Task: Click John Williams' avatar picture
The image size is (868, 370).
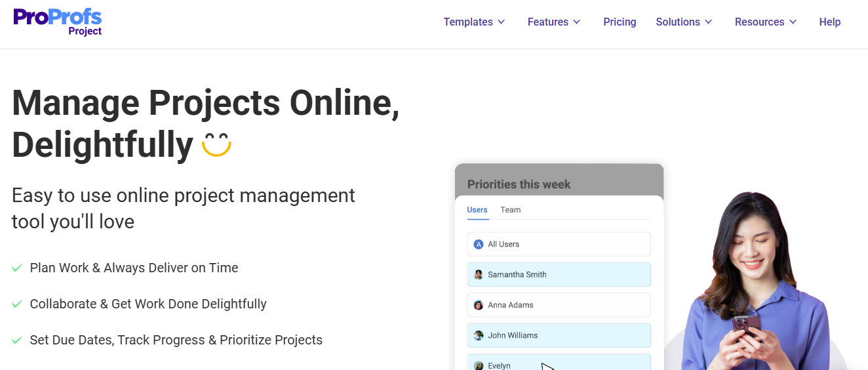Action: coord(479,335)
